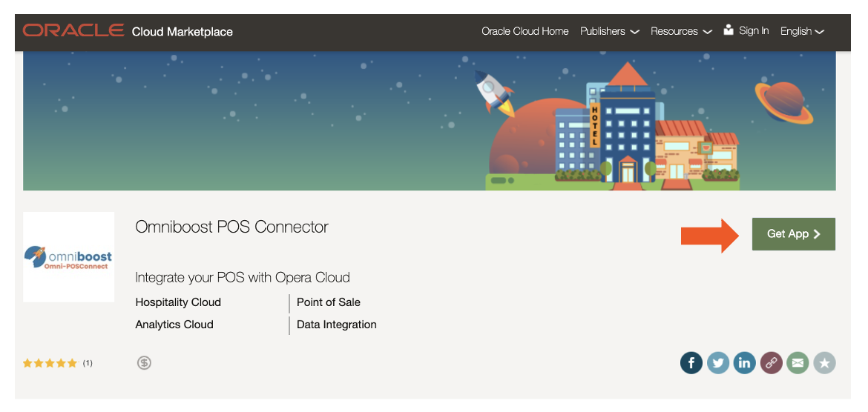Open the Resources dropdown menu

point(680,31)
